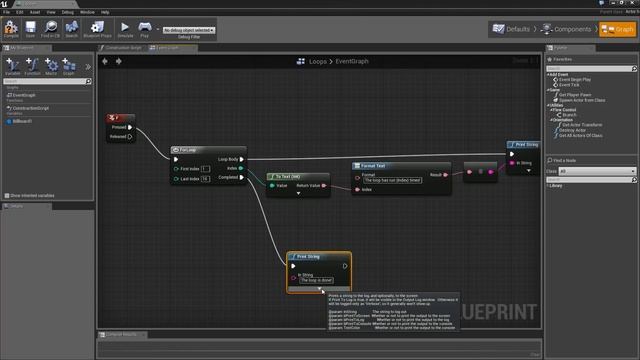The image size is (640, 360).
Task: Click the F key Released exec pin
Action: [130, 137]
